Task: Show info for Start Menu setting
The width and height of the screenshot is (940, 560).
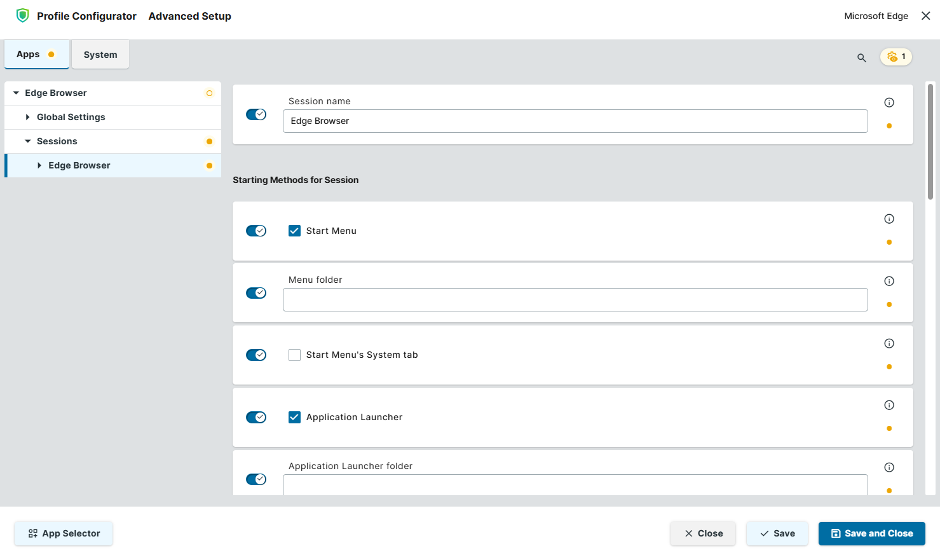Action: tap(889, 219)
